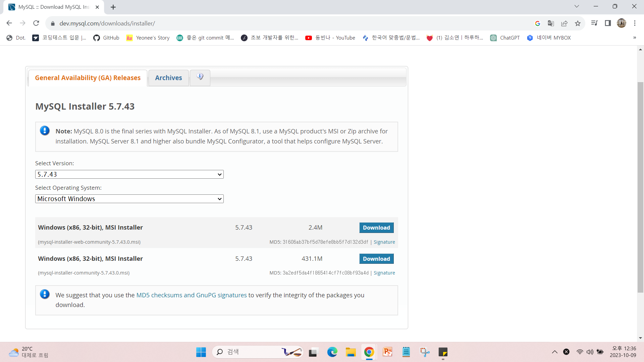Switch to Chrome on taskbar

tap(369, 352)
